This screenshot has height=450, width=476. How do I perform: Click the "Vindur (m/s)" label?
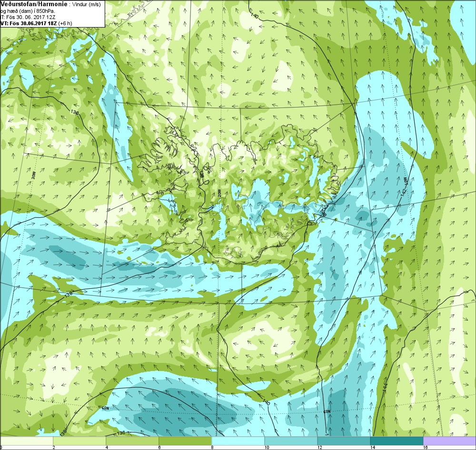point(86,4)
